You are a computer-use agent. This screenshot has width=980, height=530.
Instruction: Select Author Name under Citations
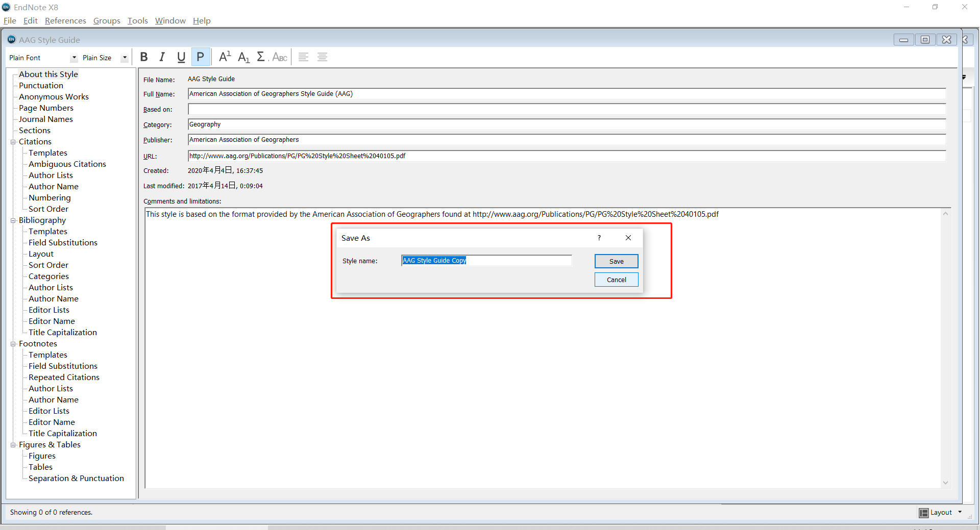pyautogui.click(x=54, y=187)
